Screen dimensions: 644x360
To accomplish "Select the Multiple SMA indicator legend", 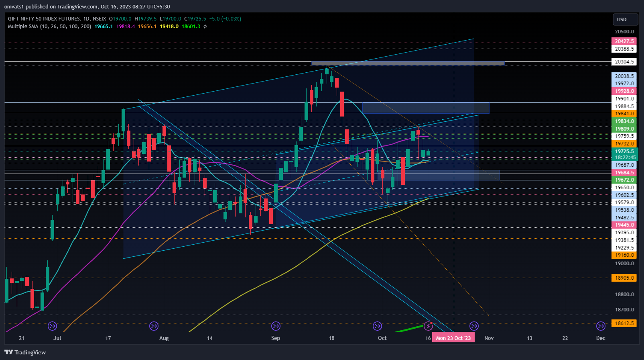I will click(49, 27).
